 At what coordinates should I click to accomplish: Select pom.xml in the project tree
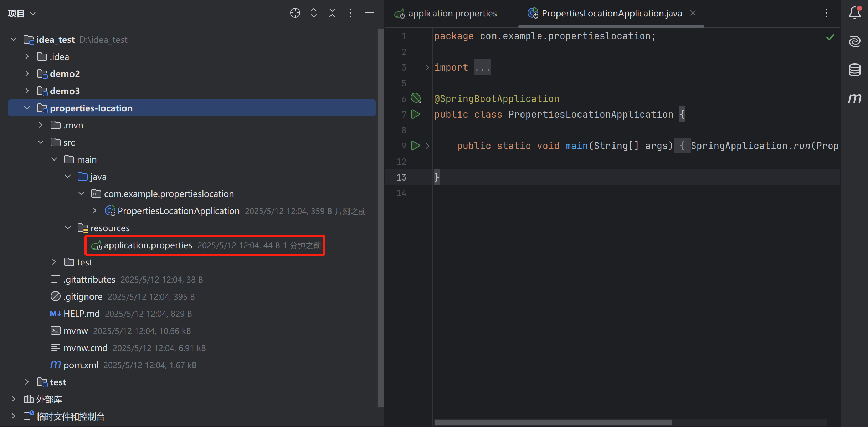point(81,365)
